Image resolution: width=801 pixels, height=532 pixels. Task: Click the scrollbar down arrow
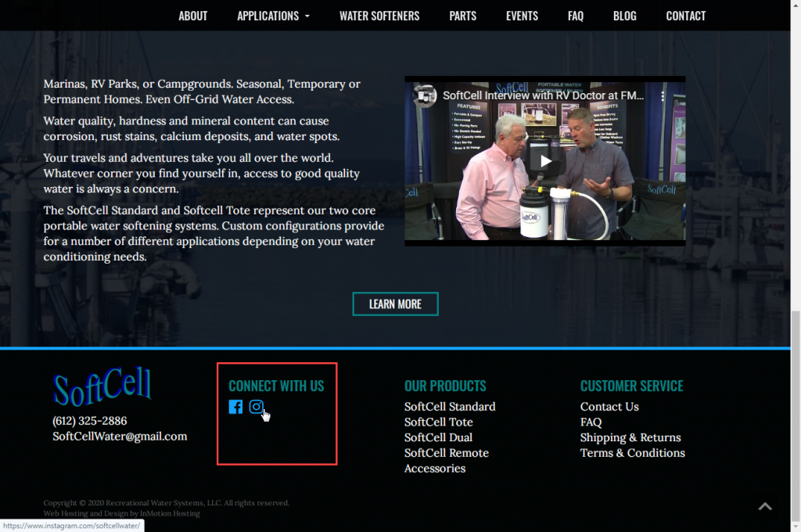tap(796, 527)
